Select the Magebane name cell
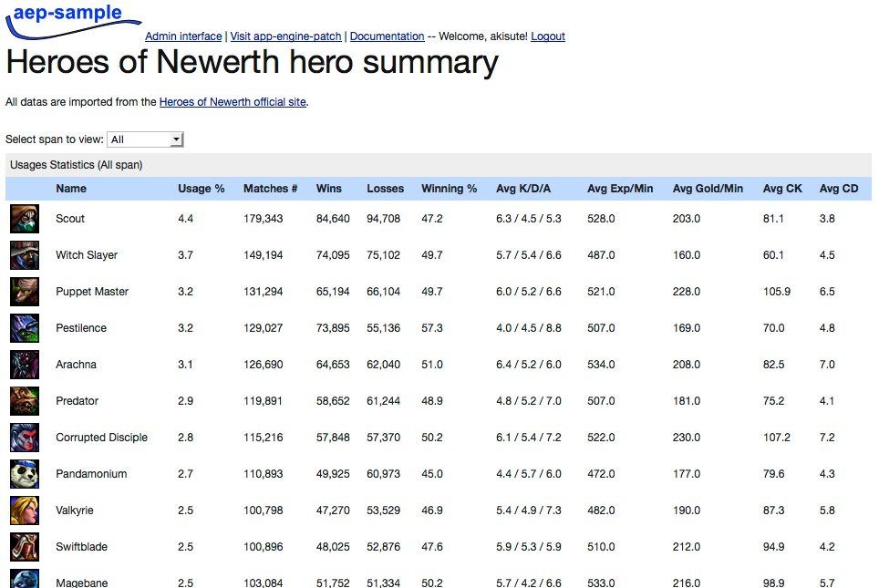This screenshot has height=588, width=879. (81, 583)
